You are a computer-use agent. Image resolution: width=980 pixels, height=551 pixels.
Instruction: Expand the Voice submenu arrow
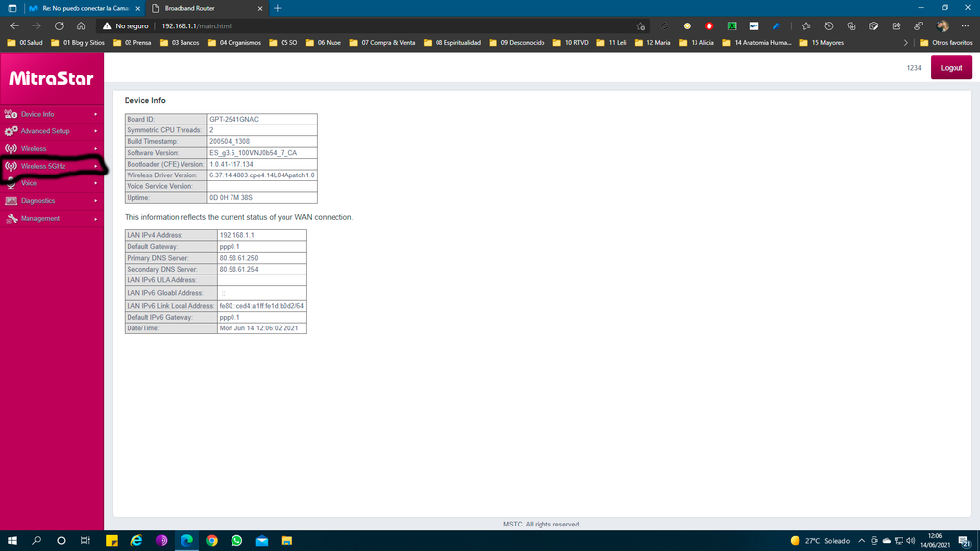pos(96,183)
